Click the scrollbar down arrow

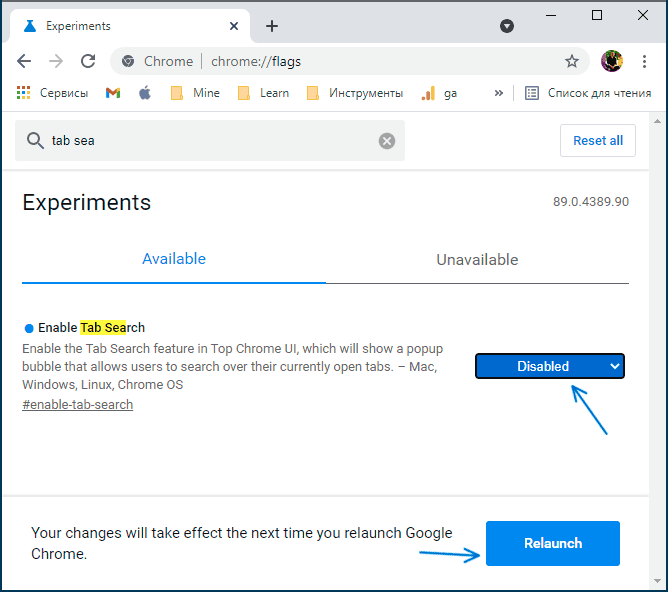click(x=657, y=581)
